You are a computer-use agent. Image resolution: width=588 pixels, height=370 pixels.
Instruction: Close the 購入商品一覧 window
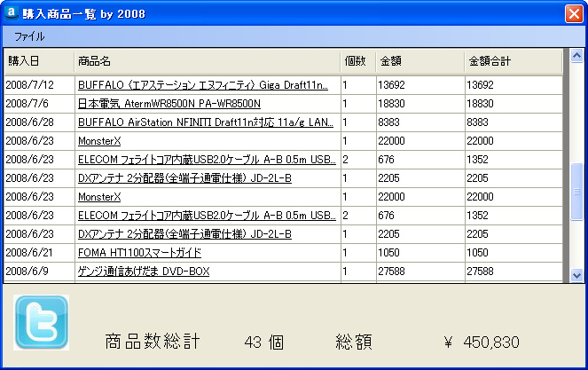574,14
